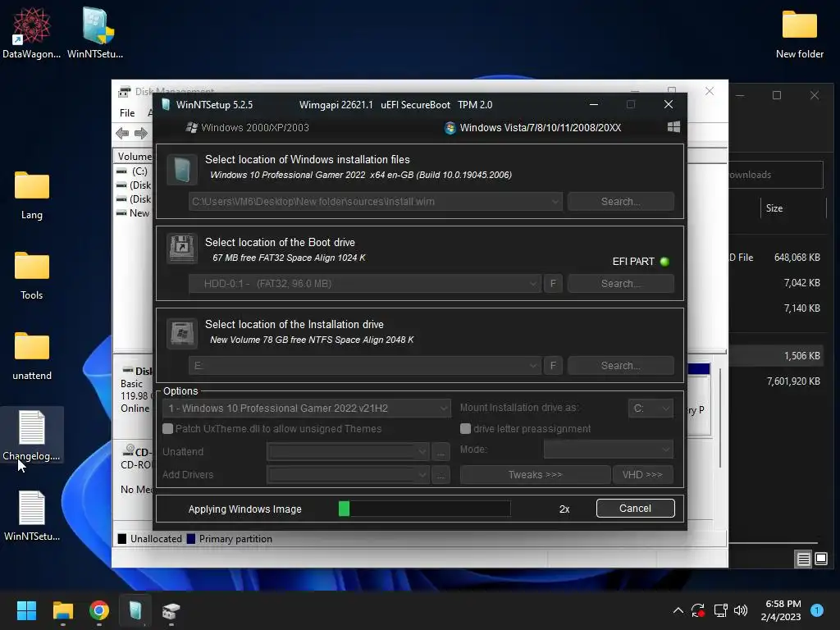Click the green EFI PART status indicator
This screenshot has height=630, width=840.
[x=664, y=262]
